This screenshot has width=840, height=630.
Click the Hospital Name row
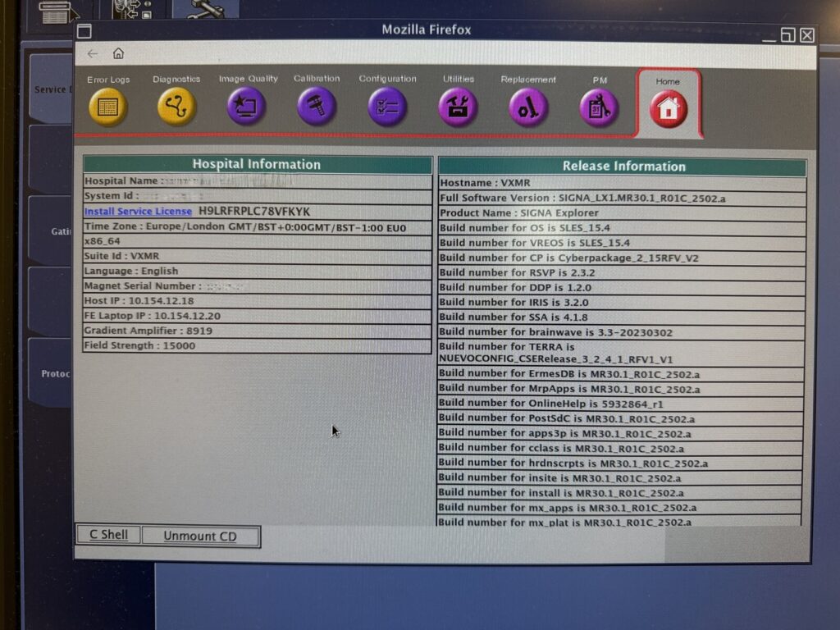[257, 181]
